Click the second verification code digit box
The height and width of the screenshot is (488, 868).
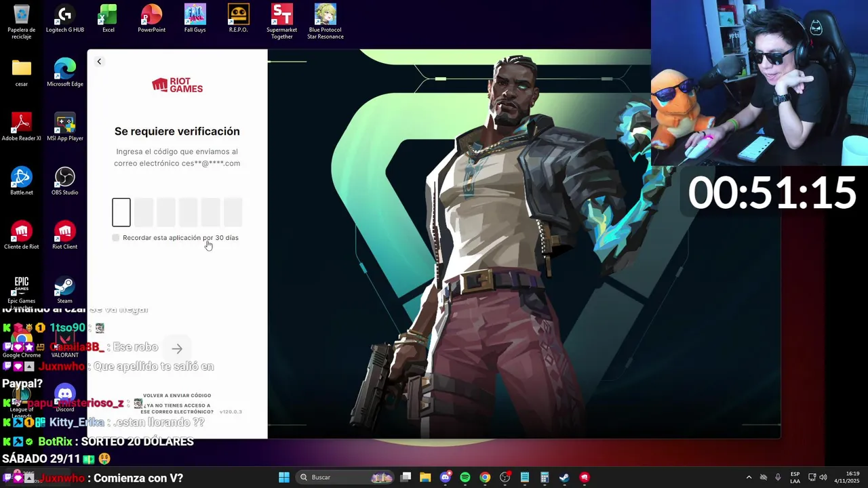[x=144, y=212]
